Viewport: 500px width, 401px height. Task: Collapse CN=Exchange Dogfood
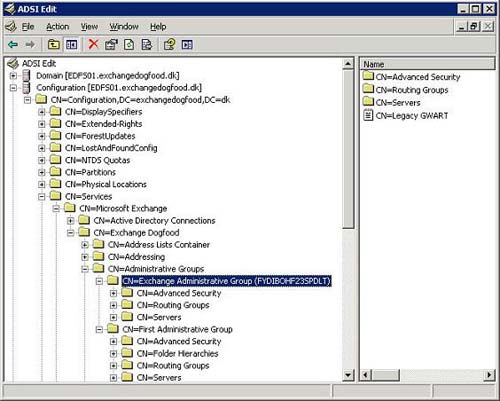(x=70, y=233)
